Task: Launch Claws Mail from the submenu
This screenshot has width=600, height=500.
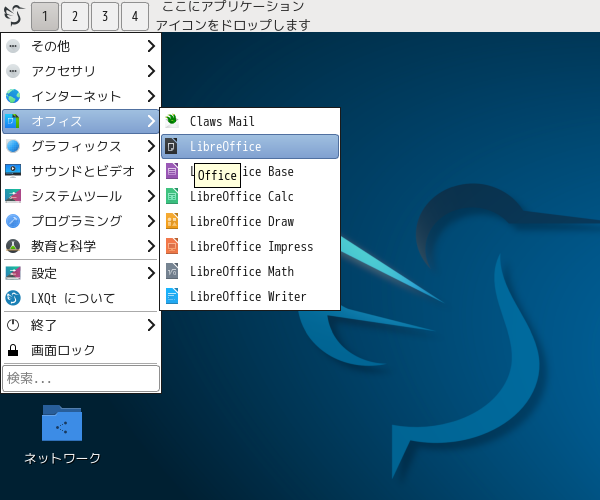Action: (x=250, y=121)
